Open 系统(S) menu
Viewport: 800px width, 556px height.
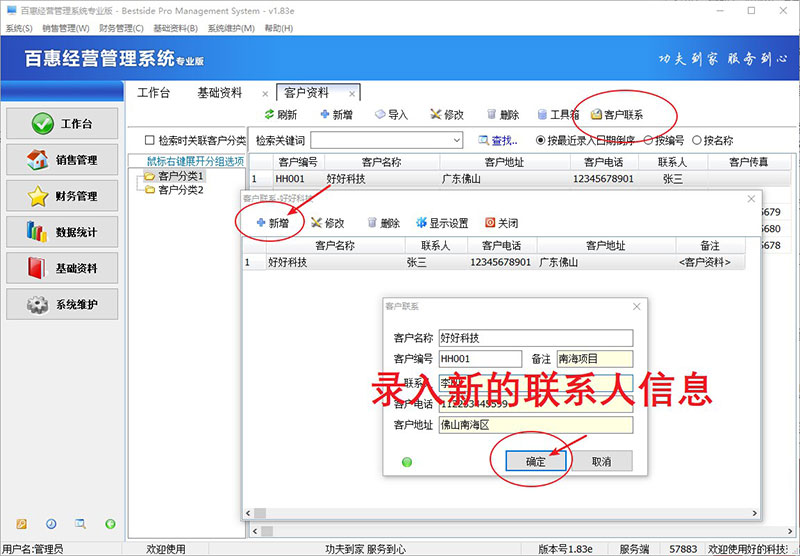point(19,28)
